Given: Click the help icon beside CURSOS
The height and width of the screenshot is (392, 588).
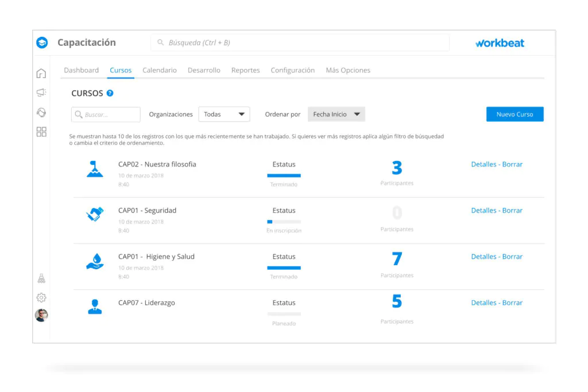Looking at the screenshot, I should [x=110, y=93].
